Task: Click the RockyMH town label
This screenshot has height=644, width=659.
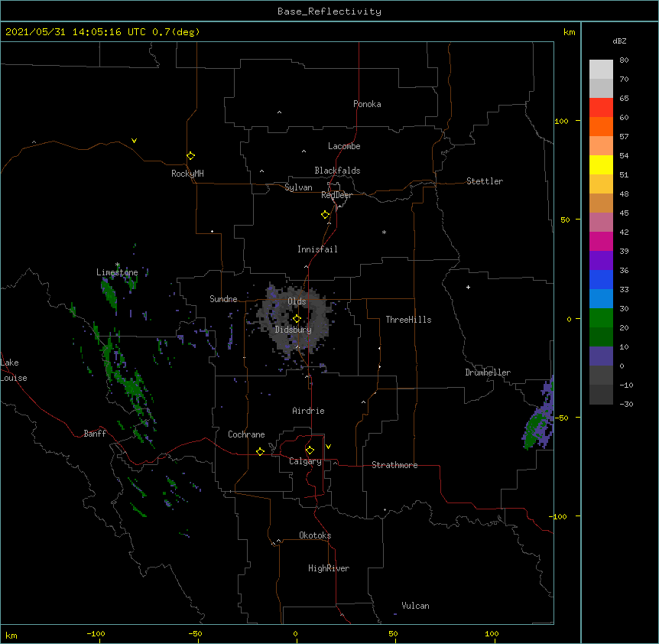Action: [187, 174]
